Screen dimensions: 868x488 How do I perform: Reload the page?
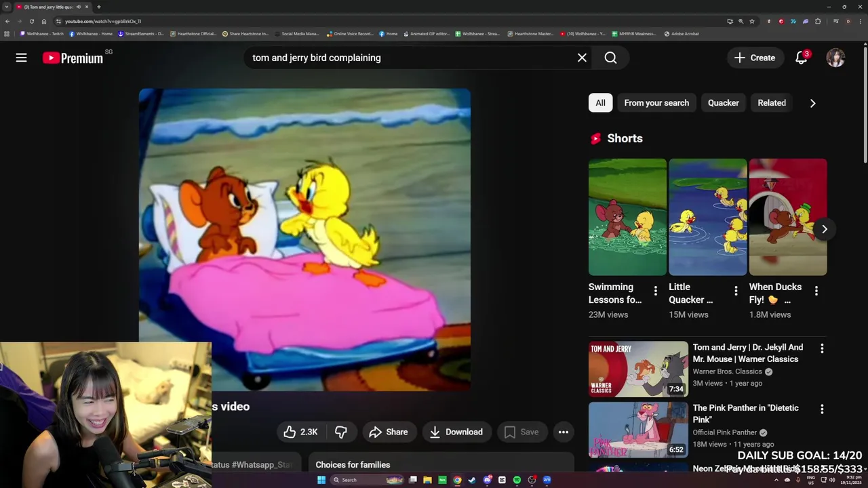click(31, 21)
